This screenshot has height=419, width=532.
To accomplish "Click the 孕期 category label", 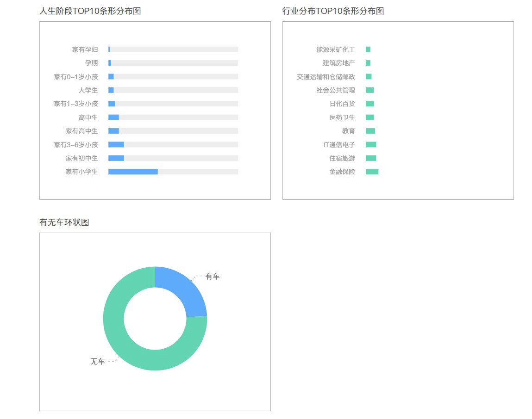I will tap(91, 63).
